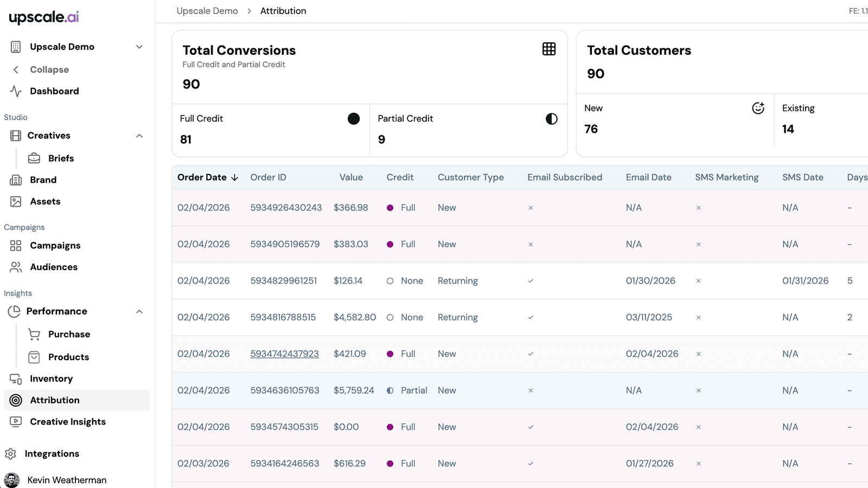
Task: Collapse the Creatives section chevron
Action: (139, 136)
